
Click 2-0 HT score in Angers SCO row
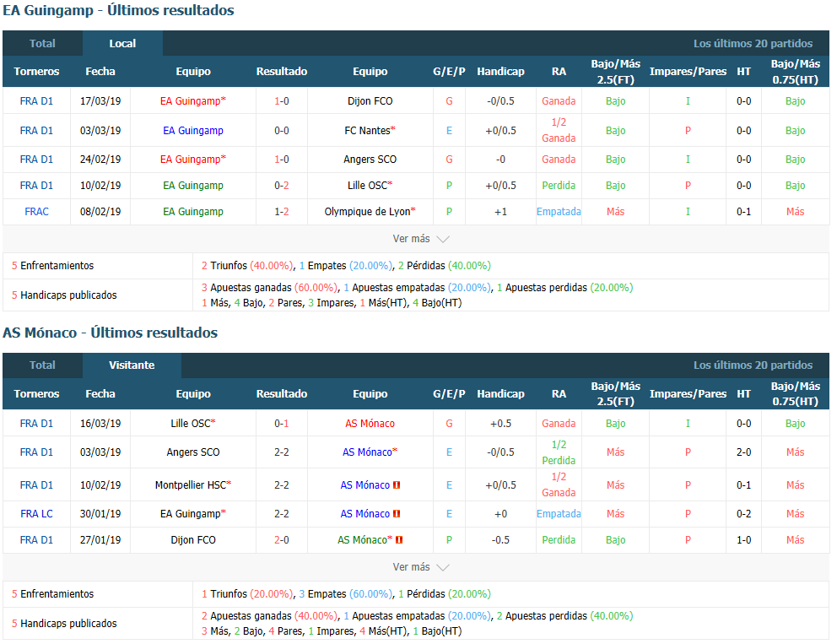pyautogui.click(x=743, y=452)
